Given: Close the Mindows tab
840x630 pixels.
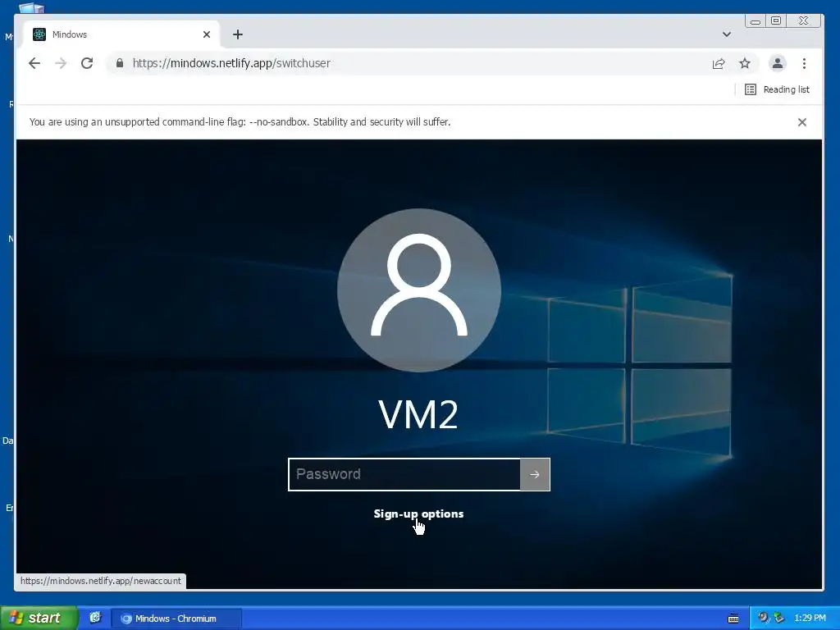Looking at the screenshot, I should tap(207, 34).
